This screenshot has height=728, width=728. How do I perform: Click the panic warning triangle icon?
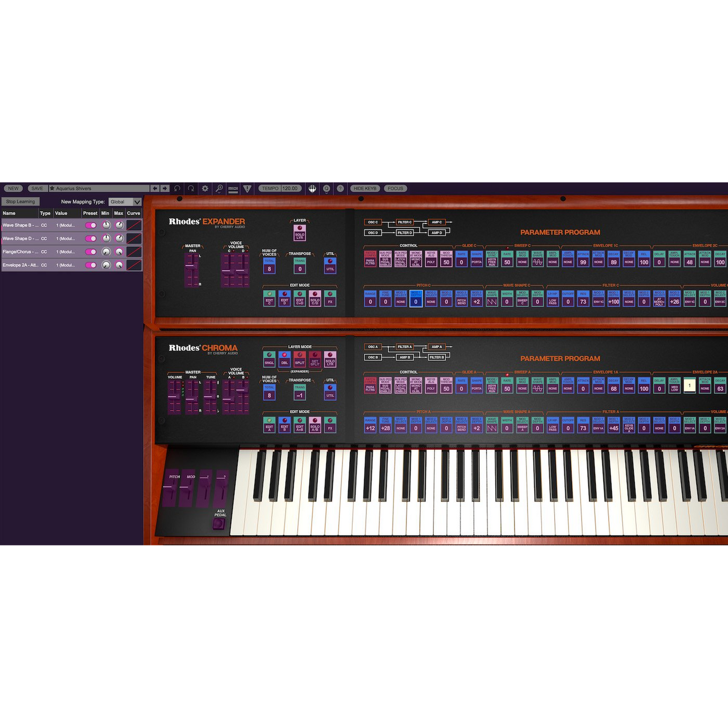[x=247, y=188]
